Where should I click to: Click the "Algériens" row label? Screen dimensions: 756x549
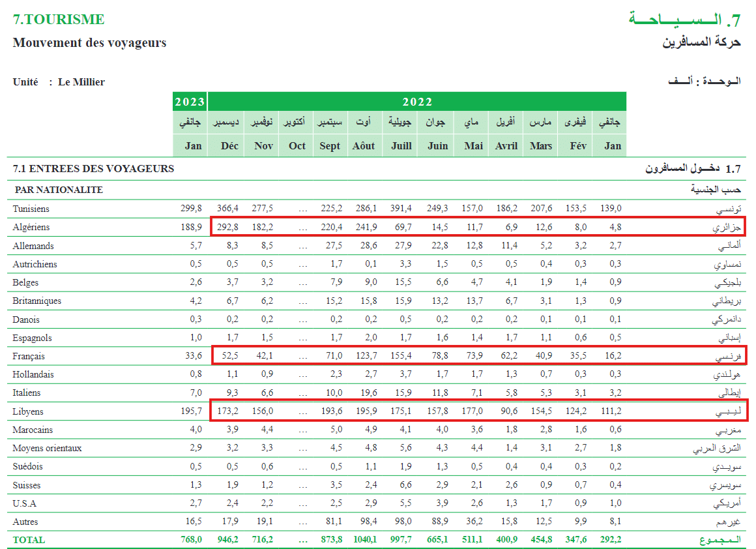point(31,227)
